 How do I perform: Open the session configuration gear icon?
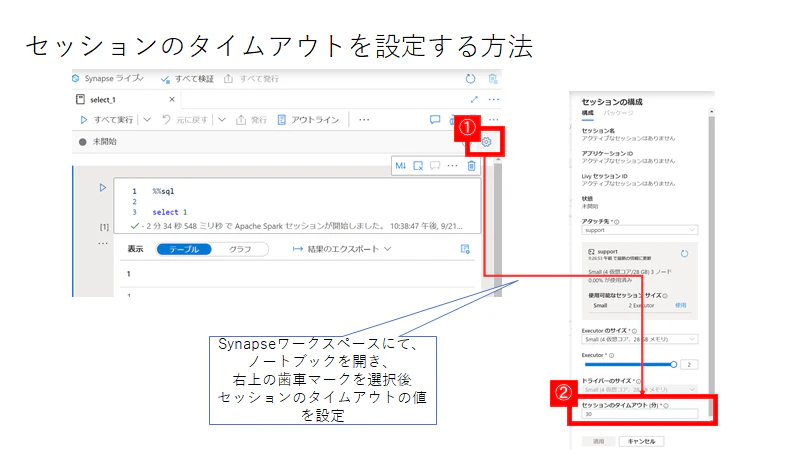(x=486, y=142)
